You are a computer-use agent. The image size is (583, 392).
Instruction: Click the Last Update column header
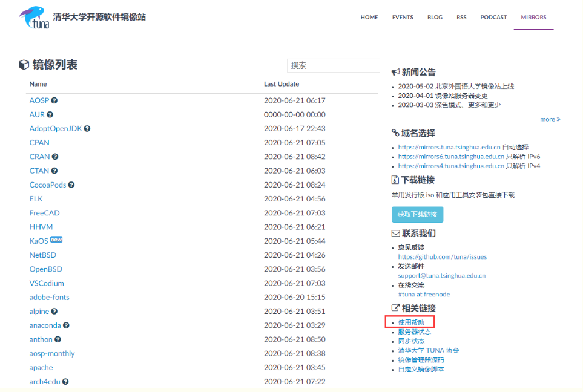282,84
